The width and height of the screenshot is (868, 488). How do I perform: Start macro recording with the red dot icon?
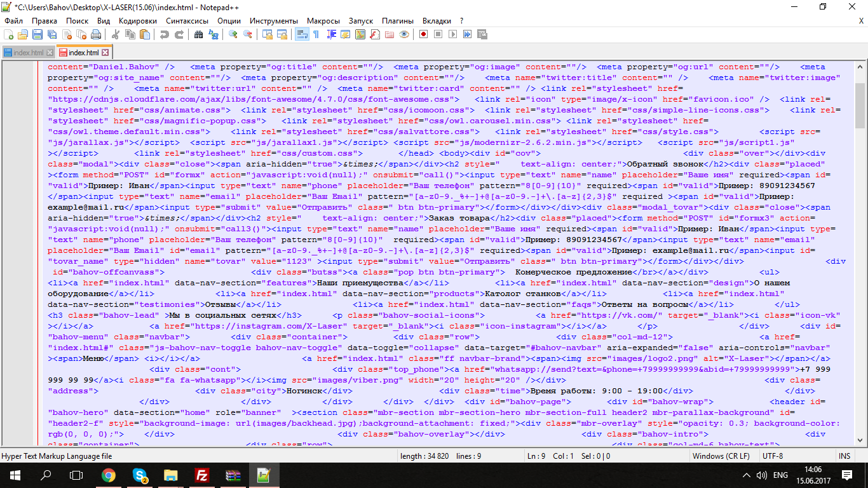coord(424,34)
